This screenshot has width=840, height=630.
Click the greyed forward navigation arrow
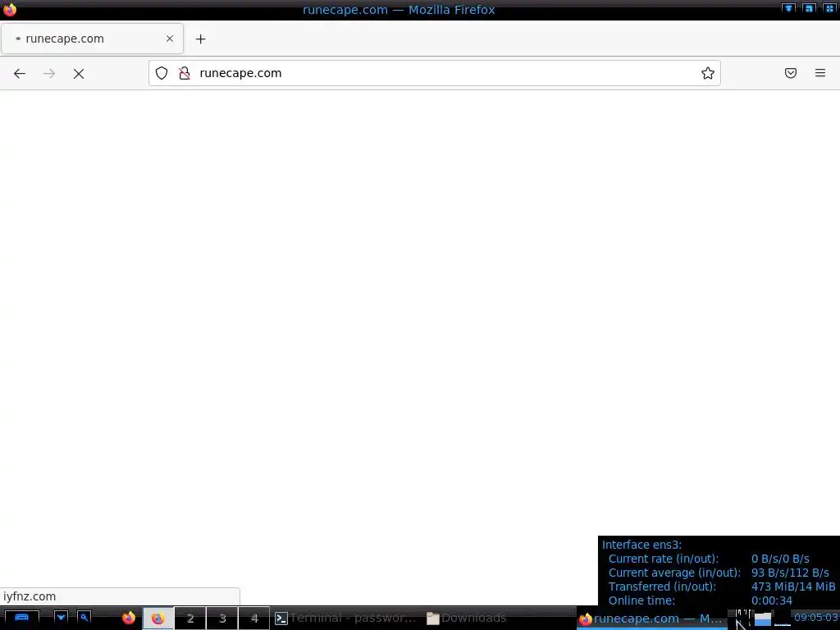(48, 73)
